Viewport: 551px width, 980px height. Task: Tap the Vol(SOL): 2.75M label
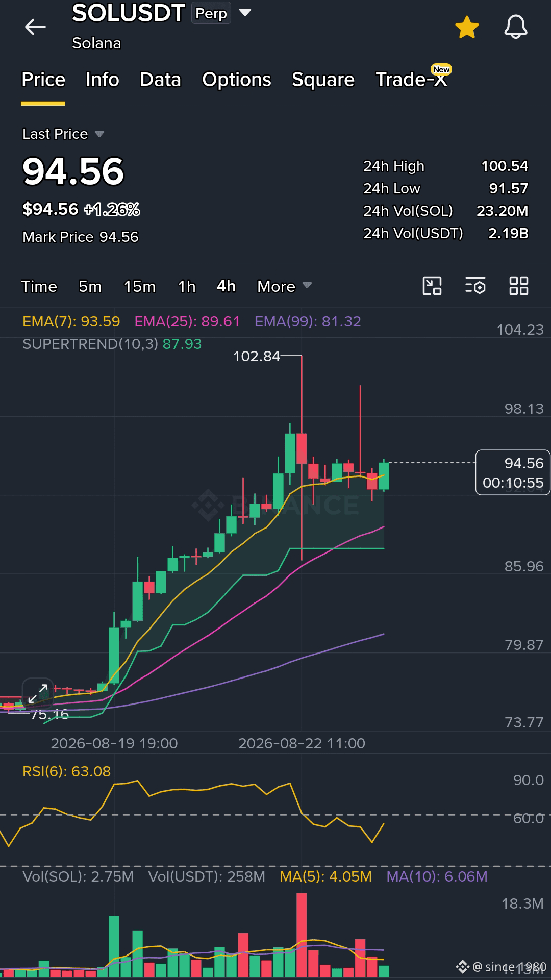78,876
